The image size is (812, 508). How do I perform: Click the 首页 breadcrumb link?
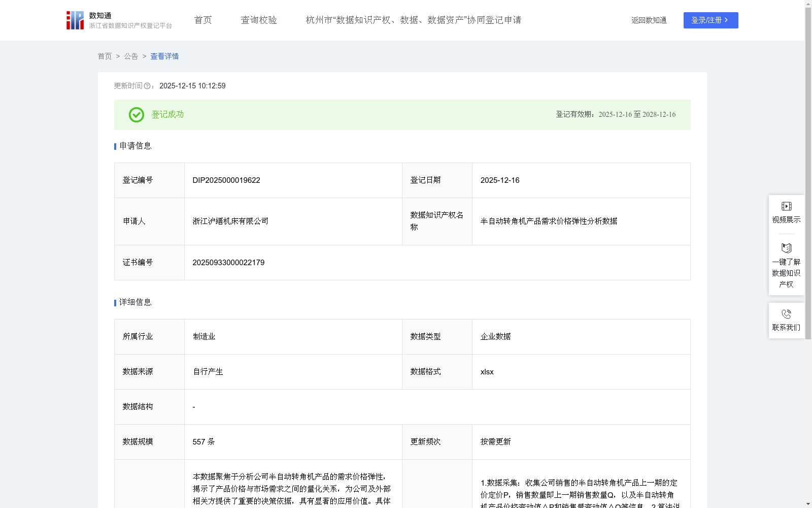click(x=105, y=56)
